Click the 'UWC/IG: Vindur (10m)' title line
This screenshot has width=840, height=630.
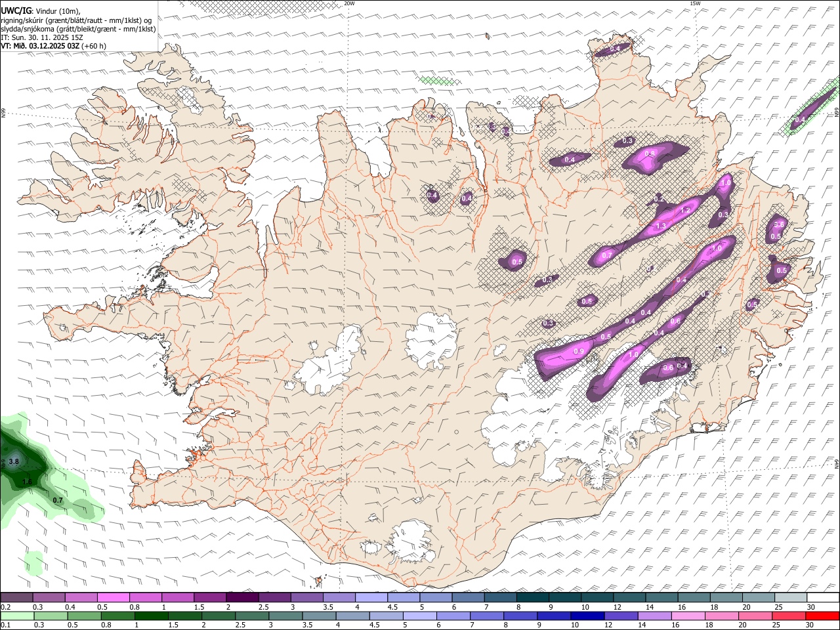41,11
